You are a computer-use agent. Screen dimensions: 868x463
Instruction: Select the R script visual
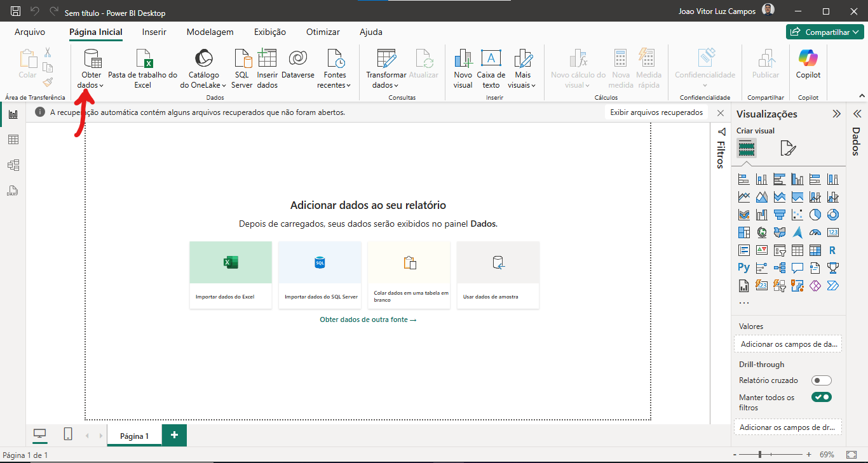pyautogui.click(x=833, y=250)
